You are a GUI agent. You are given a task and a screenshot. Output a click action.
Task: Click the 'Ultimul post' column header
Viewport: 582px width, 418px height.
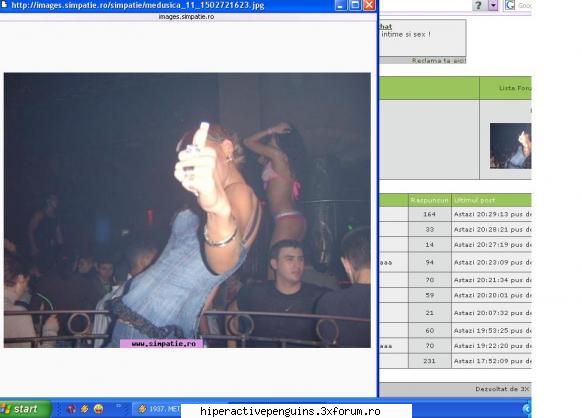(x=474, y=200)
